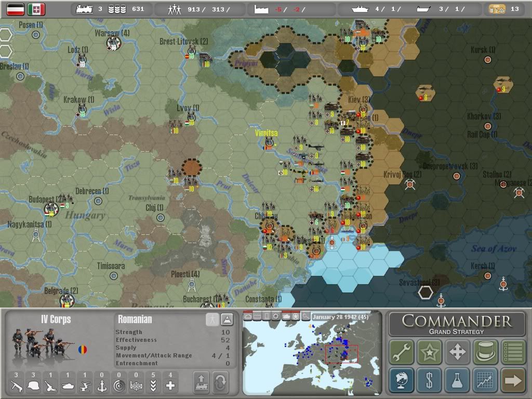
Task: Click the anchor naval stat icon
Action: click(102, 386)
